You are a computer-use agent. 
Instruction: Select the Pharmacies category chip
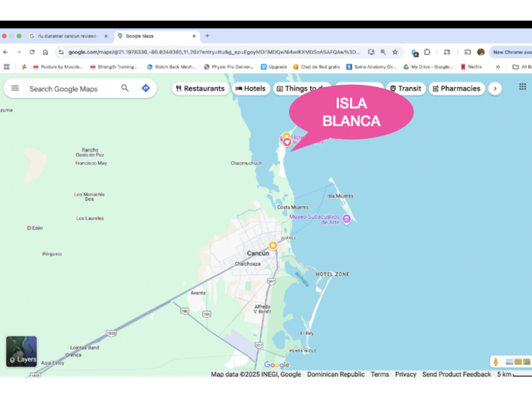pos(457,89)
